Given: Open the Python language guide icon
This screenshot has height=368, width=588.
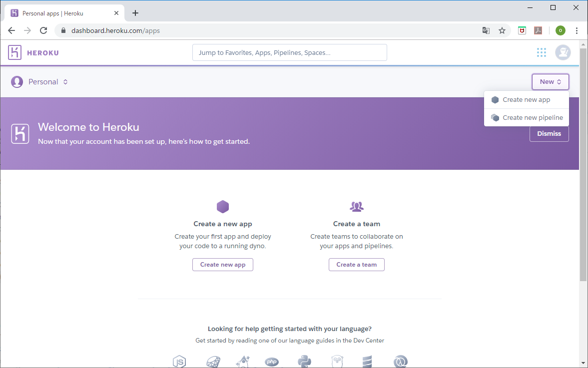Looking at the screenshot, I should click(305, 362).
